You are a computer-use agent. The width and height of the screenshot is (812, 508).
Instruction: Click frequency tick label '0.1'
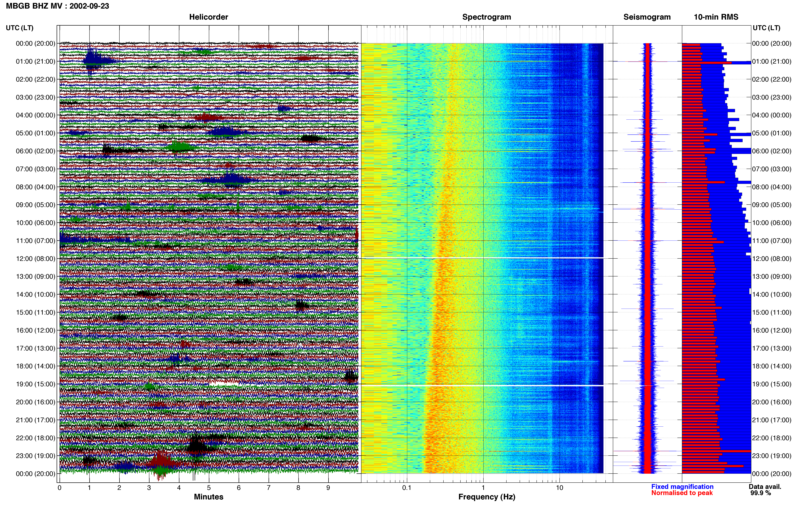click(407, 488)
